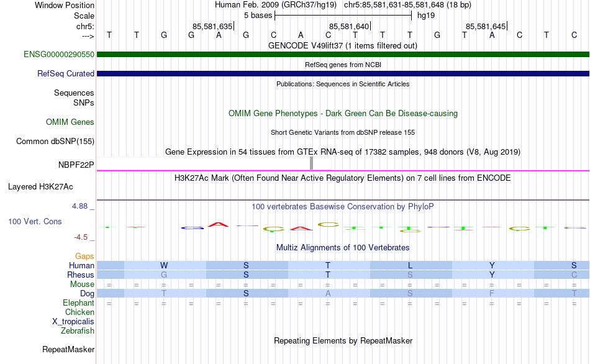Click amino acid F in Dog row
Image resolution: width=590 pixels, height=364 pixels.
coord(492,294)
